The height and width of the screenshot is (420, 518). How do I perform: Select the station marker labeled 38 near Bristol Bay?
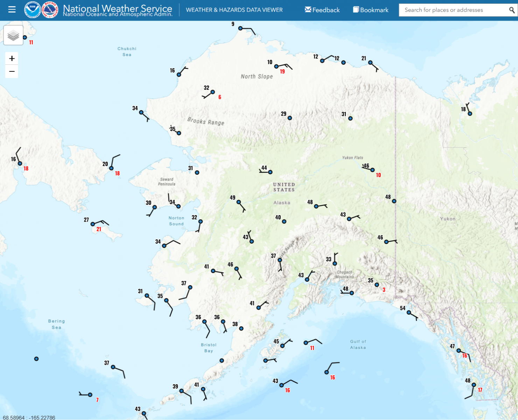tap(241, 328)
